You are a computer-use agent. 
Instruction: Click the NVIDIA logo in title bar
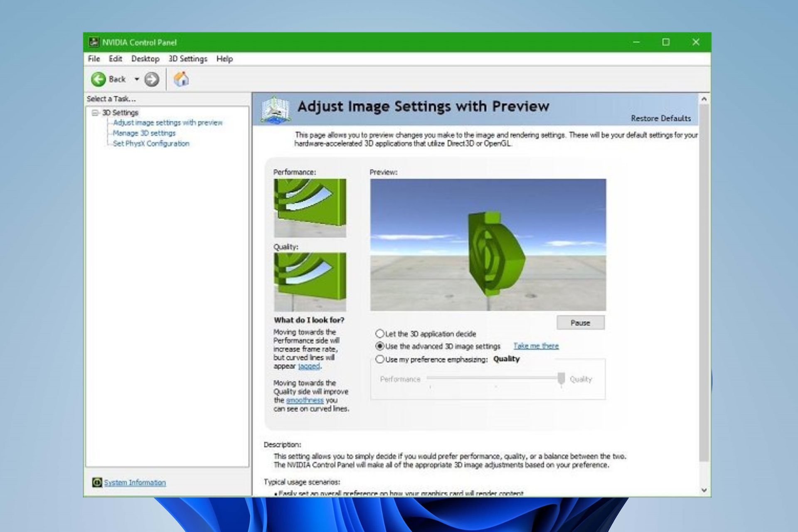pos(94,42)
